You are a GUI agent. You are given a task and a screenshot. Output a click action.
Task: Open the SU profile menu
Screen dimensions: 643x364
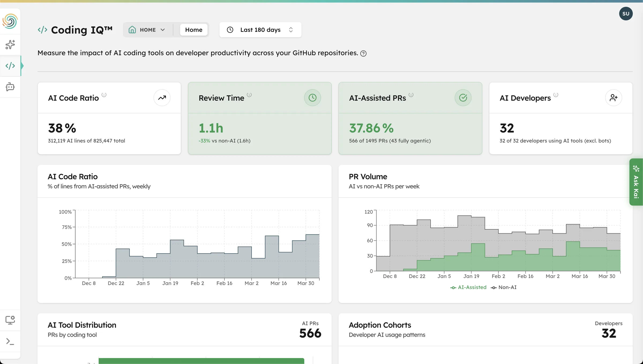(626, 13)
